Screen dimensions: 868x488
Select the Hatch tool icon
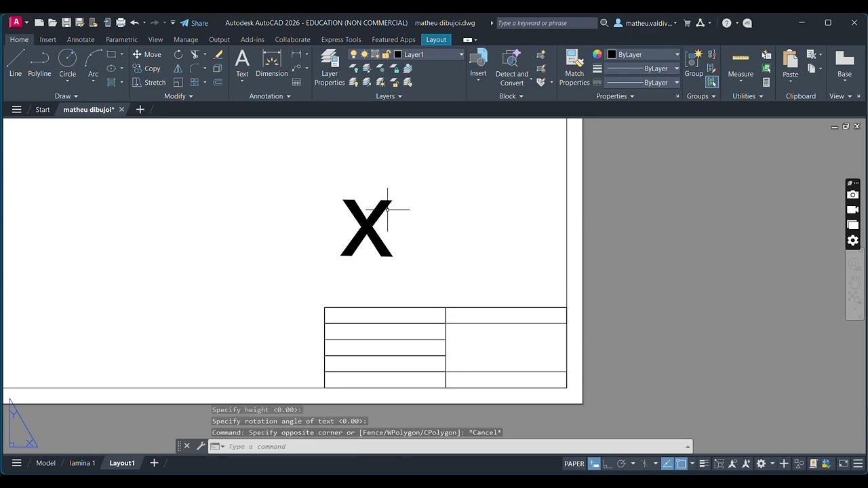(x=111, y=83)
